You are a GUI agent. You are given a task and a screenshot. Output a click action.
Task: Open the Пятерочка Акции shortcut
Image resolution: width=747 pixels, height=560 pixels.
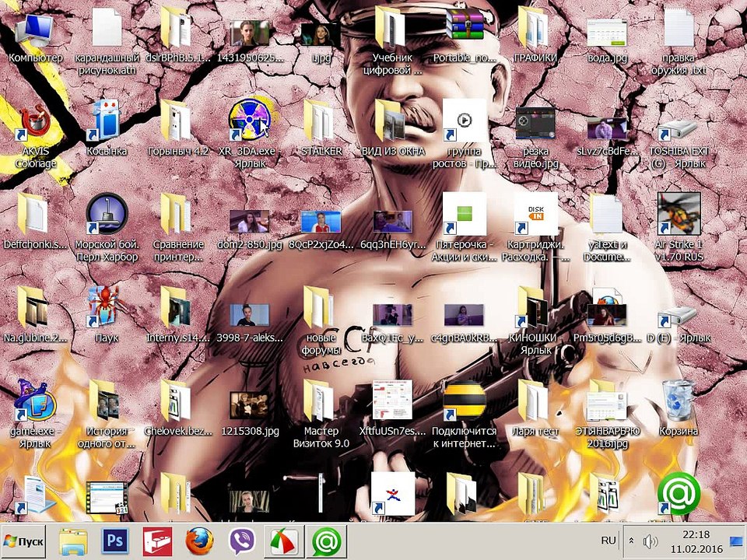click(465, 214)
